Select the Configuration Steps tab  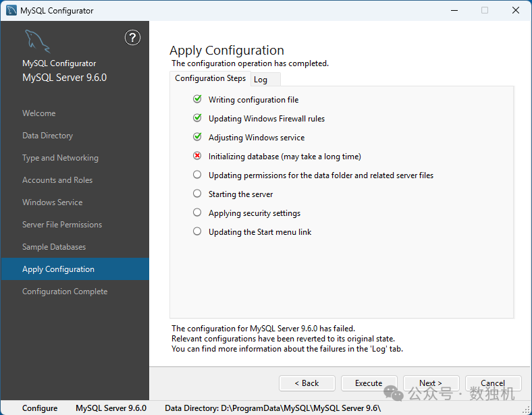(211, 78)
